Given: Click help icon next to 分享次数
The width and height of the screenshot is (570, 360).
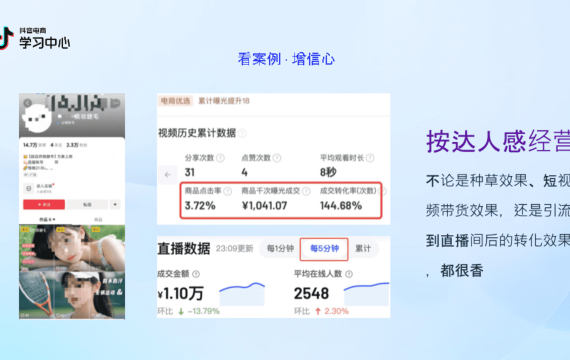Looking at the screenshot, I should coord(220,158).
